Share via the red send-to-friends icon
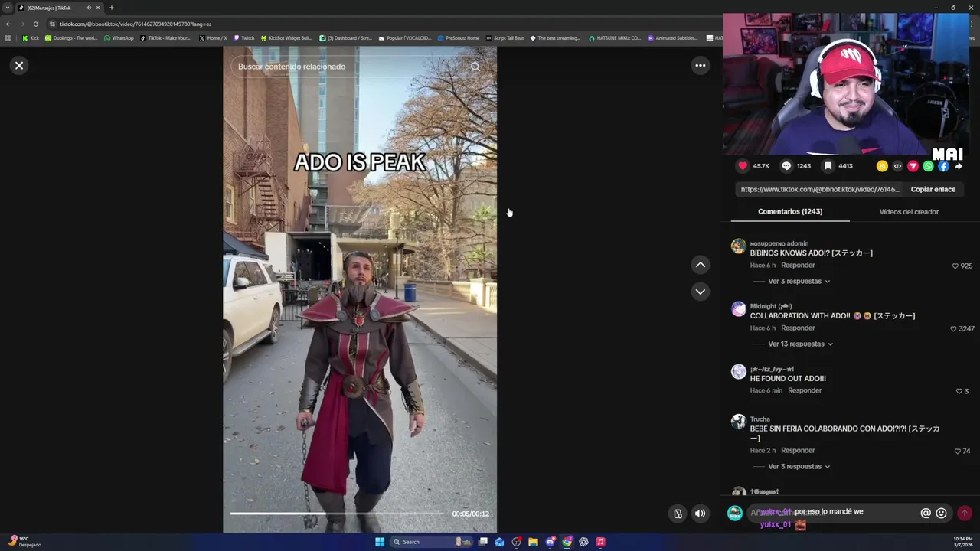 [x=913, y=166]
